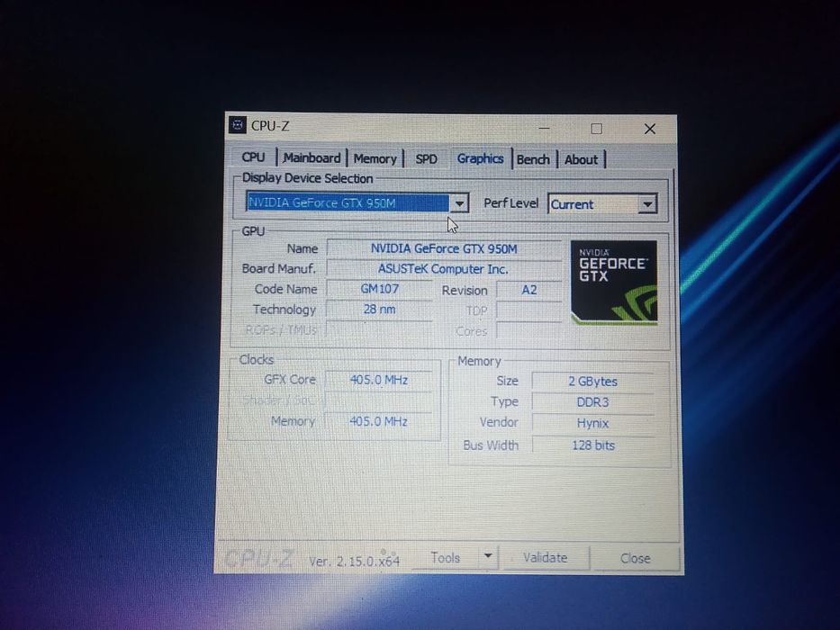
Task: Click the A2 revision value
Action: point(529,290)
